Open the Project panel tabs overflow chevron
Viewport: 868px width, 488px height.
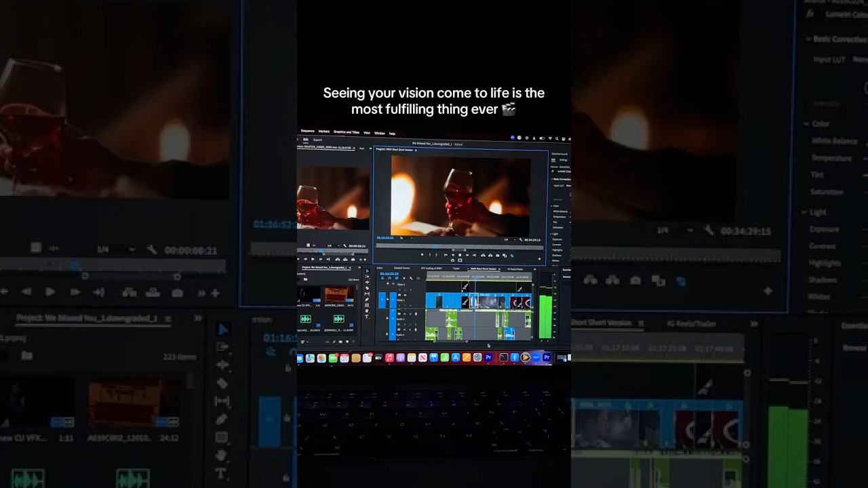pos(359,268)
